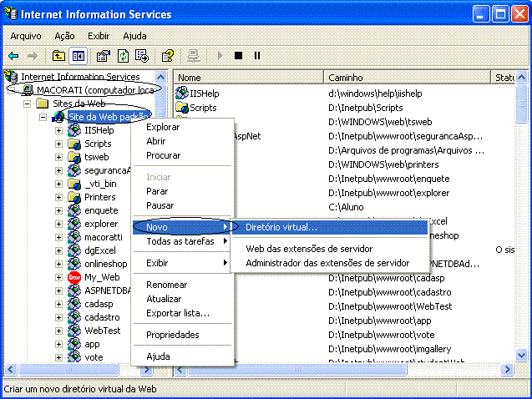Select the onlineshop tree item
The height and width of the screenshot is (399, 532).
coord(106,264)
